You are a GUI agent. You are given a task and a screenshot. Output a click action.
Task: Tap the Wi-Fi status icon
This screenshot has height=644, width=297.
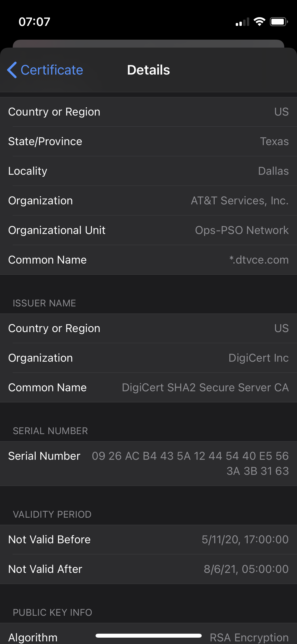259,22
